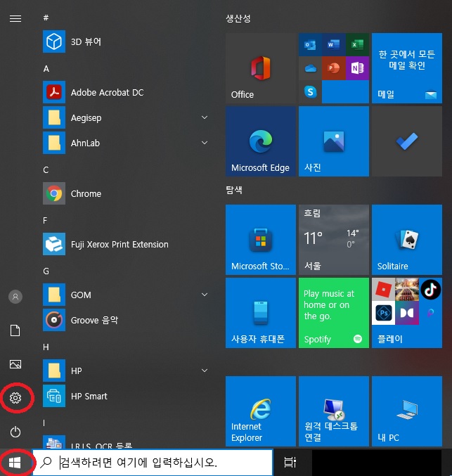Open Microsoft Store tile

(261, 240)
